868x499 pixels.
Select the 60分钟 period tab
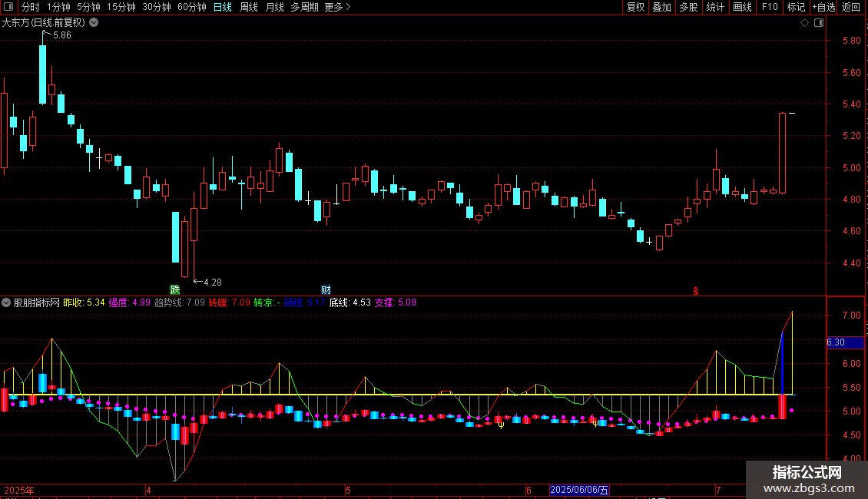tap(191, 7)
